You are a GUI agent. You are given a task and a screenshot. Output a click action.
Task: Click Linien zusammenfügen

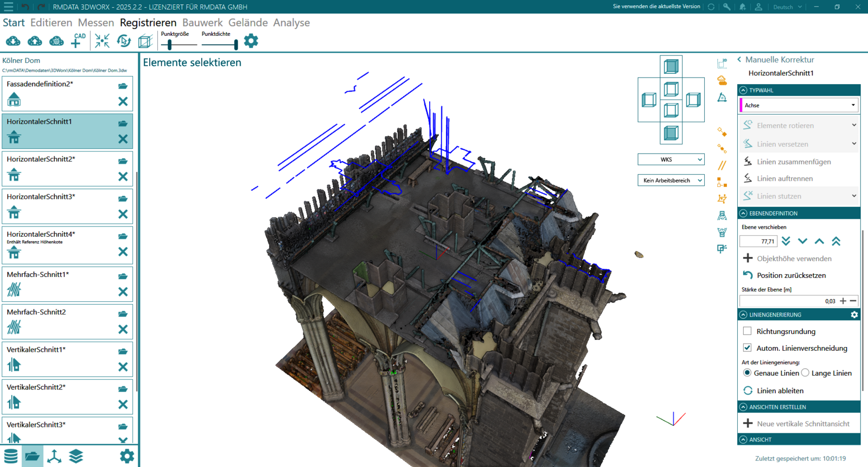pos(794,162)
